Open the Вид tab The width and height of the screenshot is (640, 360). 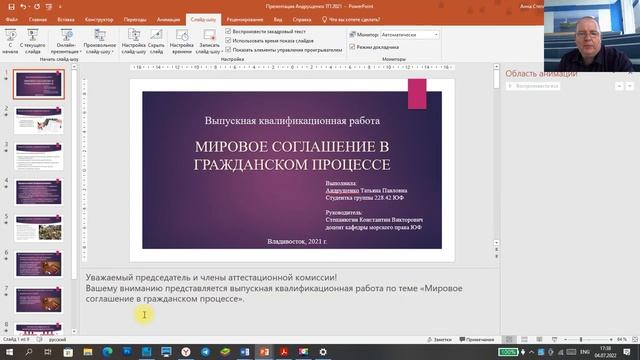coord(278,19)
